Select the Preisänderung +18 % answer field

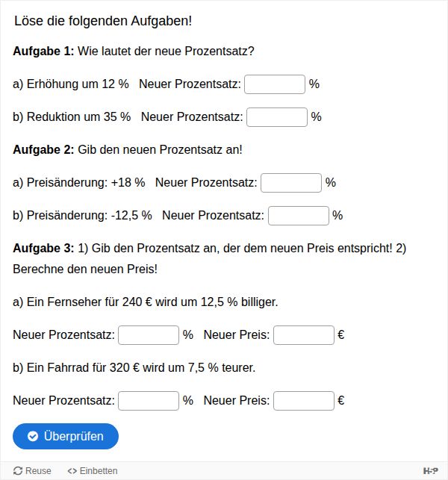(291, 183)
